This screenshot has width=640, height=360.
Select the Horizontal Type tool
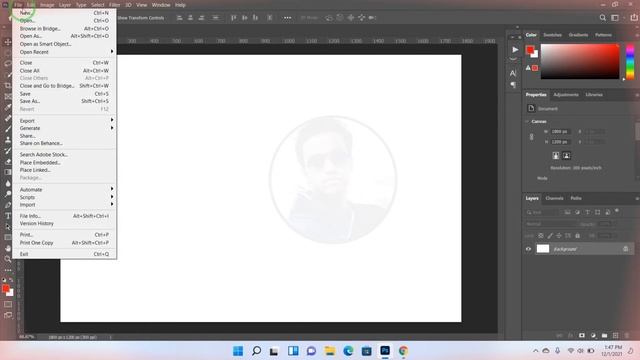click(x=8, y=216)
